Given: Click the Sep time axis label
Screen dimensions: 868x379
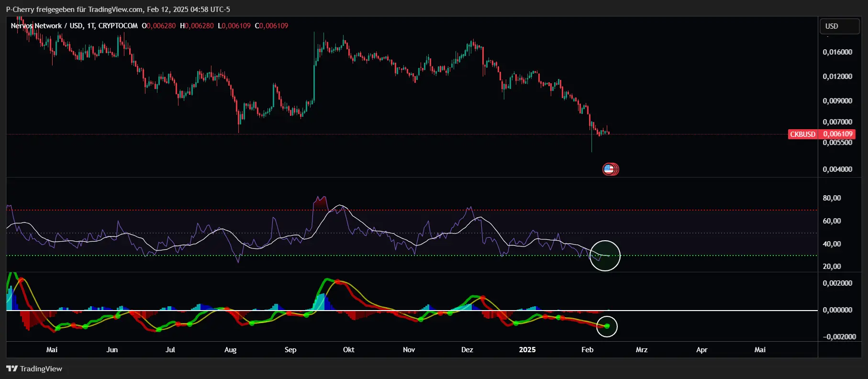Looking at the screenshot, I should point(290,350).
